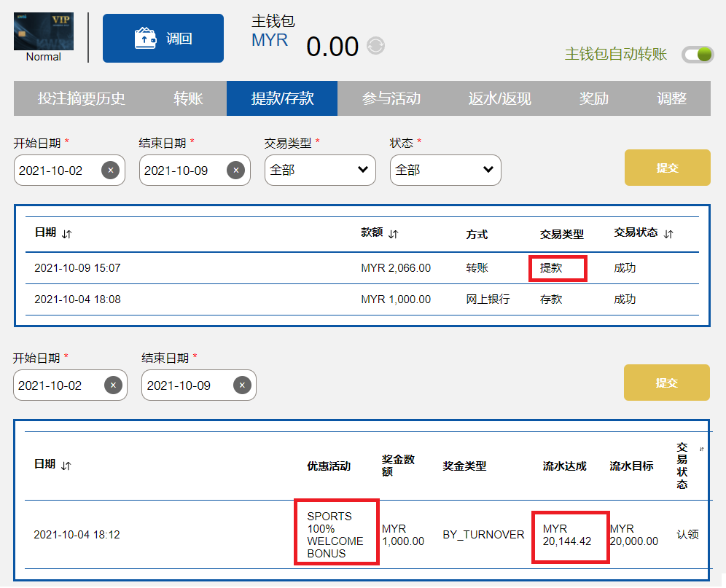
Task: Clear the second 开始日期 date with X icon
Action: (x=112, y=385)
